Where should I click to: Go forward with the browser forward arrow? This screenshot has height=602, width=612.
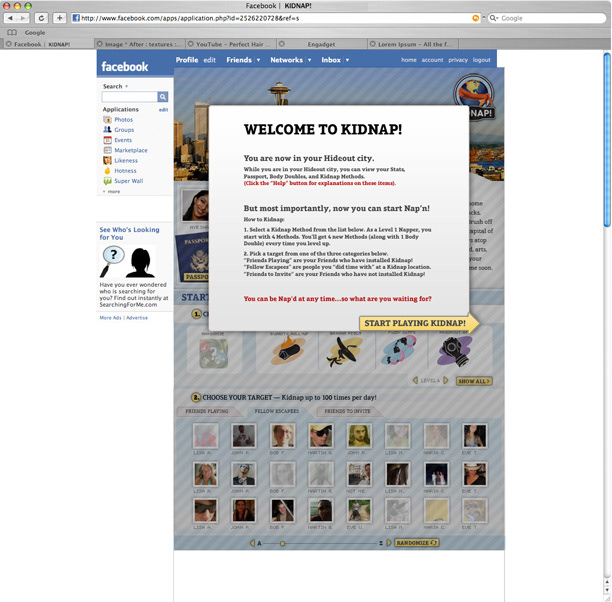point(23,18)
